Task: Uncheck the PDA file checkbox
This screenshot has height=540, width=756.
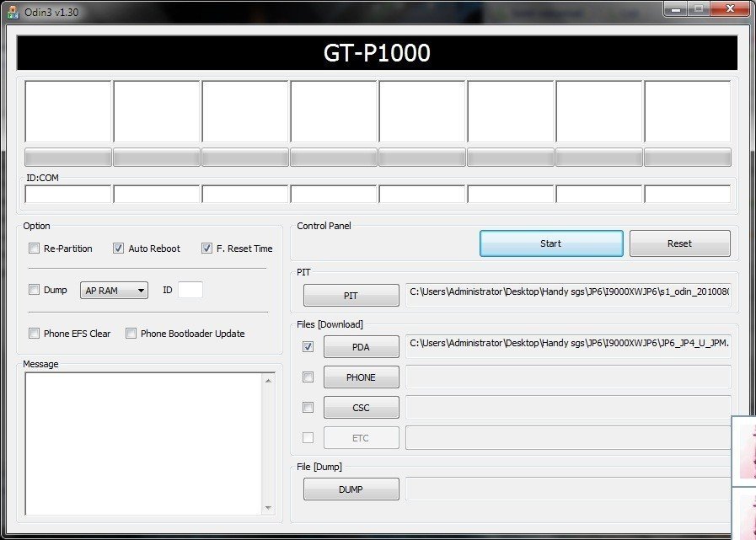Action: click(308, 346)
